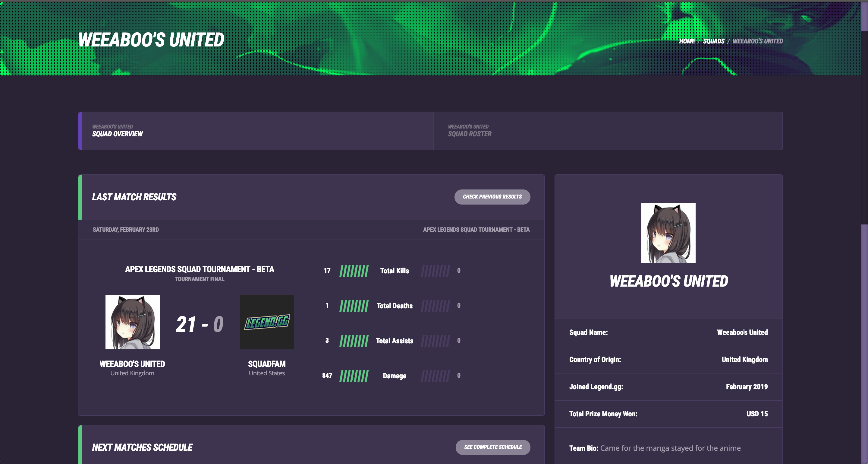Click the Weeaboo's United breadcrumb item
Viewport: 868px width, 464px height.
pyautogui.click(x=757, y=41)
